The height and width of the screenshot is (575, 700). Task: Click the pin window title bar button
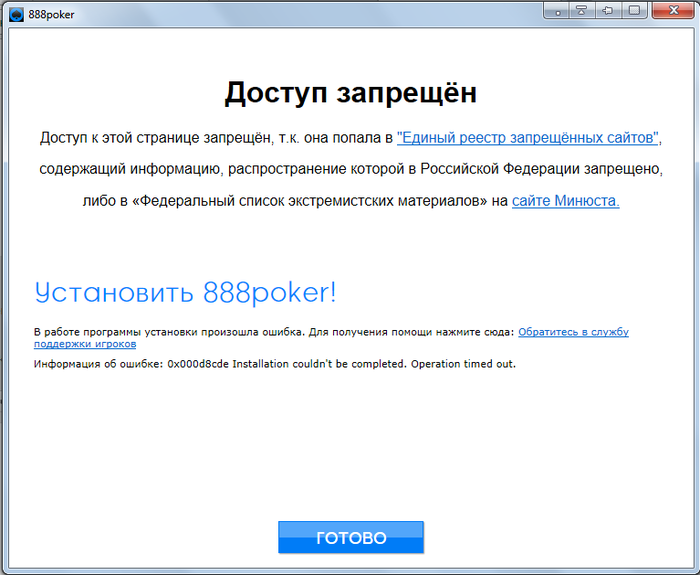(608, 11)
